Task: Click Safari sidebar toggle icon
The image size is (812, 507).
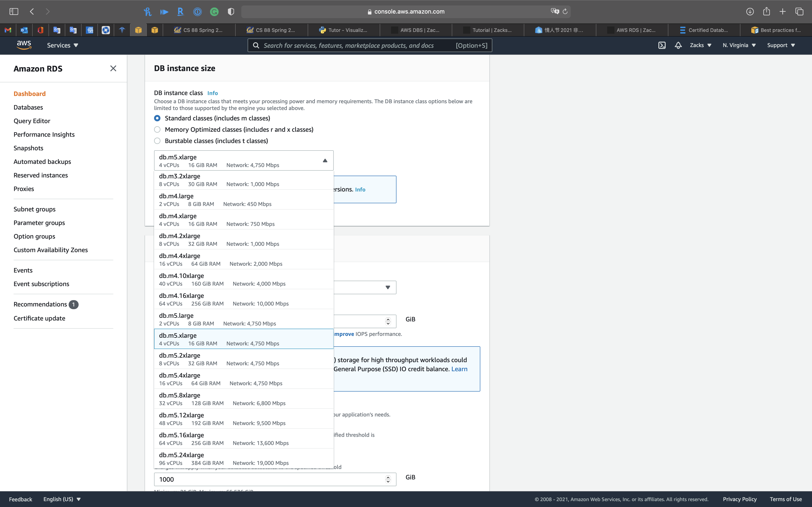Action: click(14, 11)
